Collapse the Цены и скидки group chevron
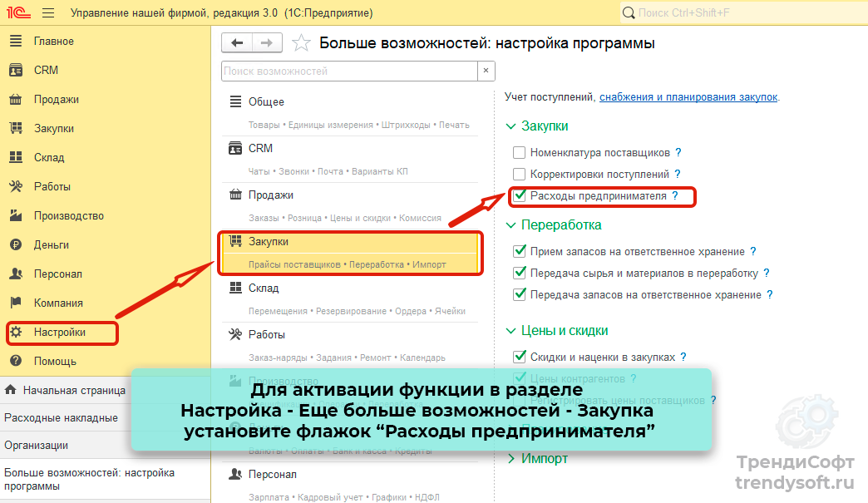This screenshot has width=868, height=503. pyautogui.click(x=510, y=331)
